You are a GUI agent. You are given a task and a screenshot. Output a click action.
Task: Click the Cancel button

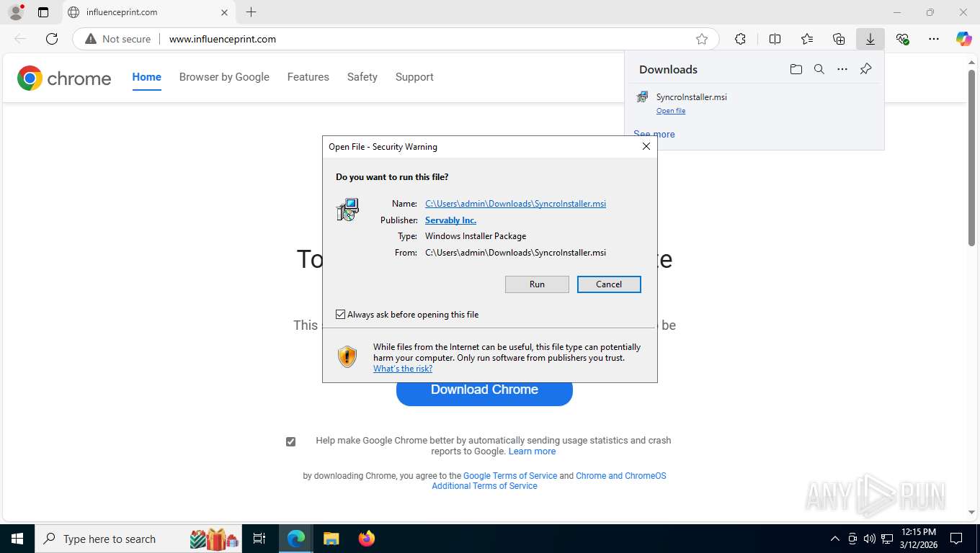609,284
